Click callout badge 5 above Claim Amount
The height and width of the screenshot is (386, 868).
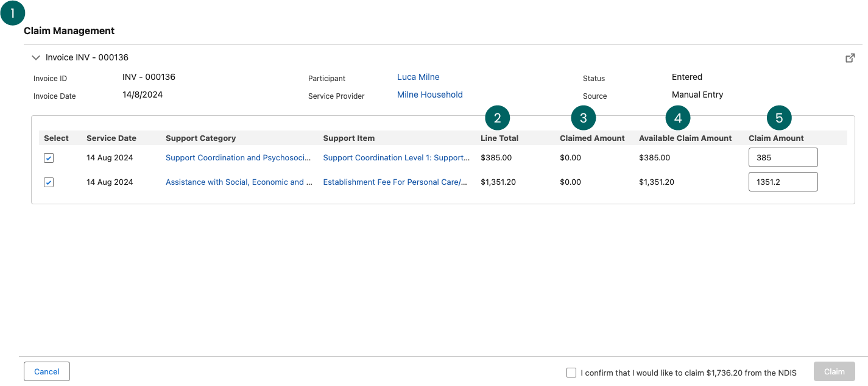778,118
